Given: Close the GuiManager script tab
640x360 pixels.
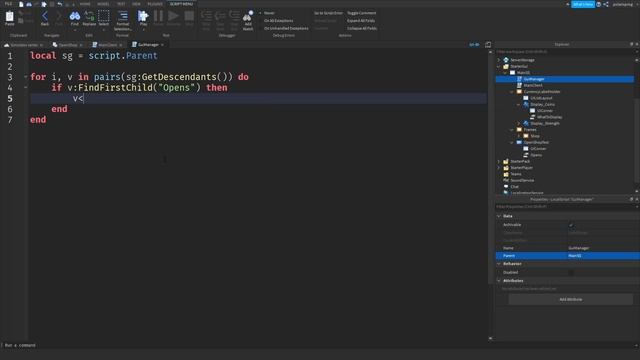Looking at the screenshot, I should [x=162, y=45].
